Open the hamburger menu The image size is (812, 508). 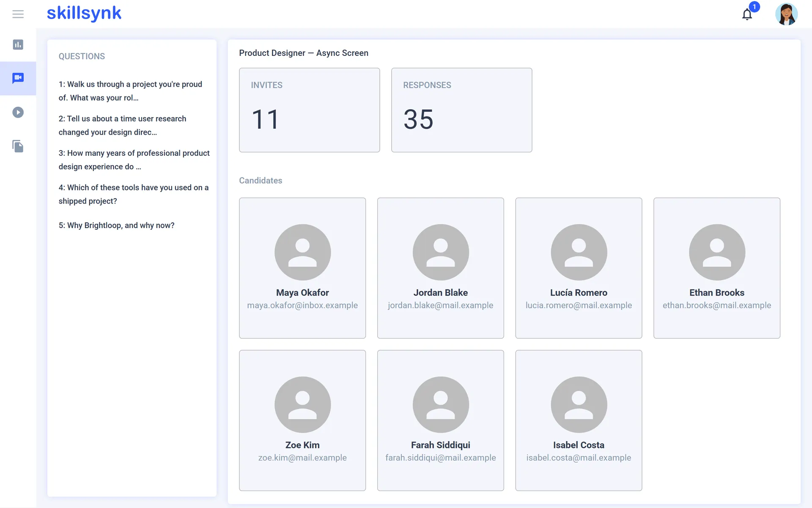tap(18, 14)
